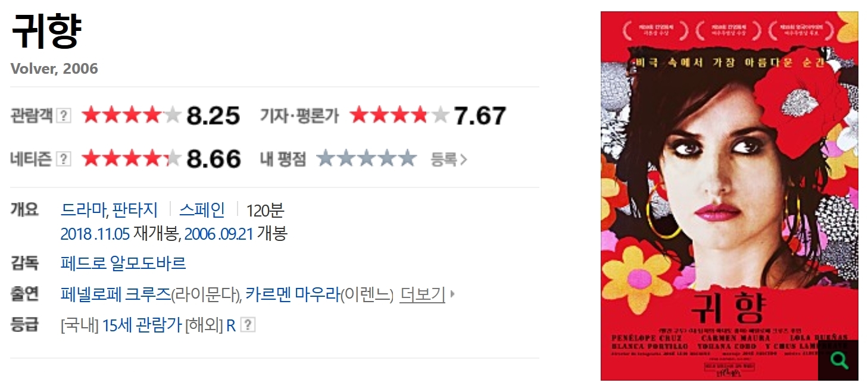
Task: Click the help icon beside 관람객
Action: pyautogui.click(x=64, y=115)
